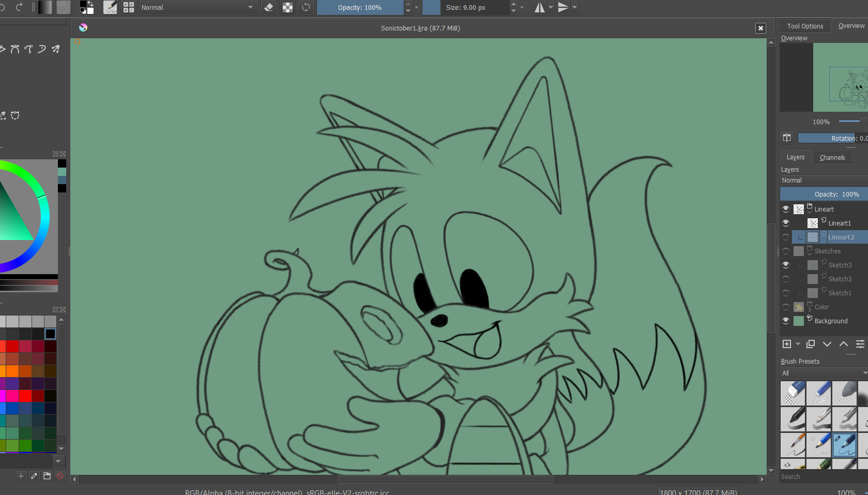Screen dimensions: 868x495
Task: Click the brush presets Search field
Action: [x=824, y=476]
